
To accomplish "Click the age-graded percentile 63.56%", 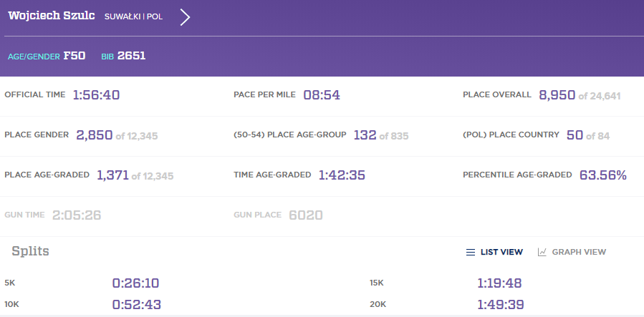I will [602, 175].
